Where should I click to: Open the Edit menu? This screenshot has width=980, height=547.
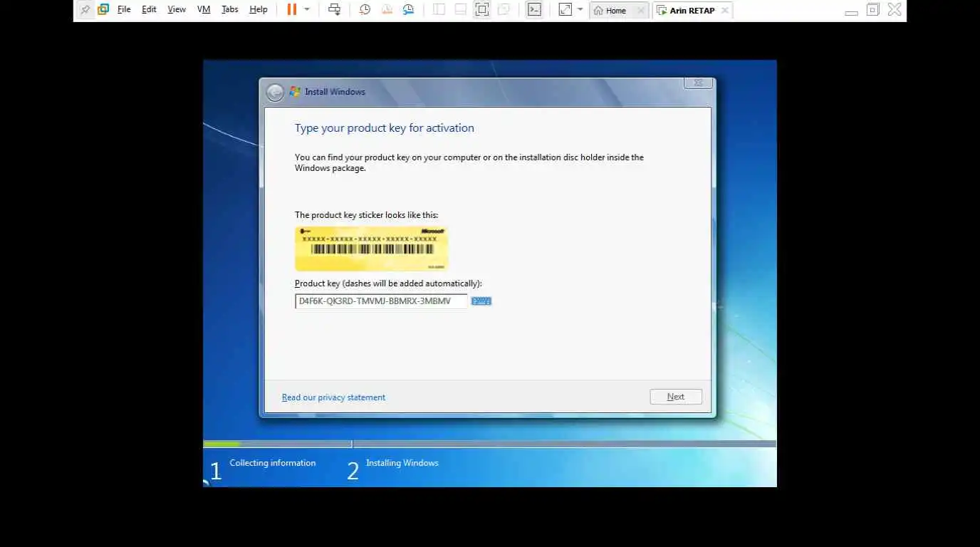(x=149, y=10)
